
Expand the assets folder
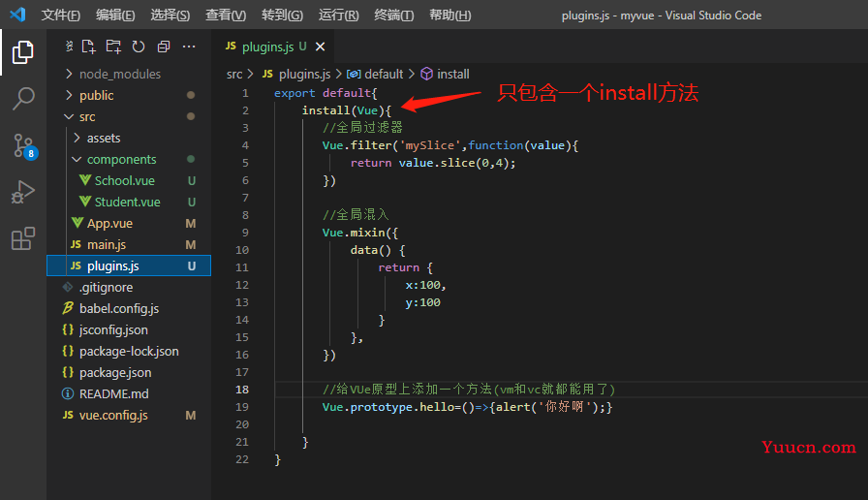(x=77, y=138)
